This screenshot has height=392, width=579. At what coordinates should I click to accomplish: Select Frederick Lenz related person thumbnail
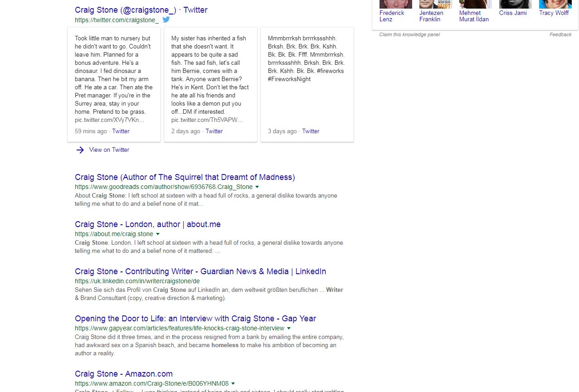click(x=396, y=4)
